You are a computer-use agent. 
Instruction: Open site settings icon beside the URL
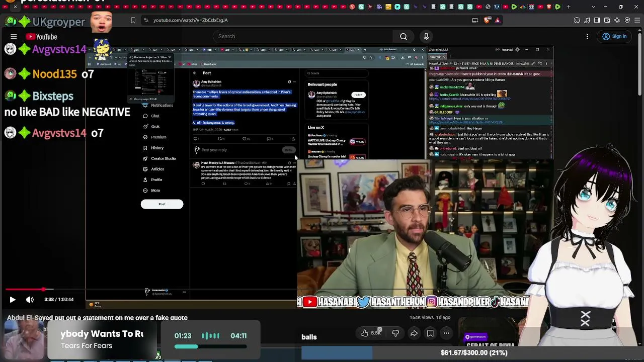[146, 20]
